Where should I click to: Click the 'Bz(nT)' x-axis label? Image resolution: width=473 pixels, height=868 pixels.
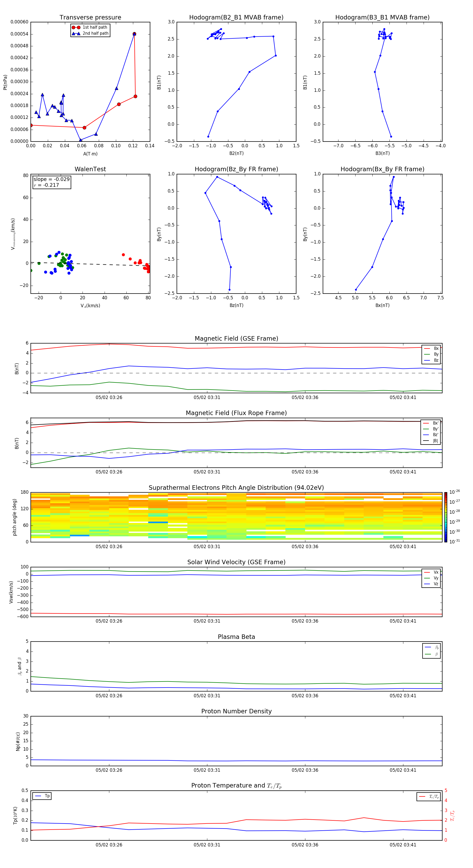[236, 305]
